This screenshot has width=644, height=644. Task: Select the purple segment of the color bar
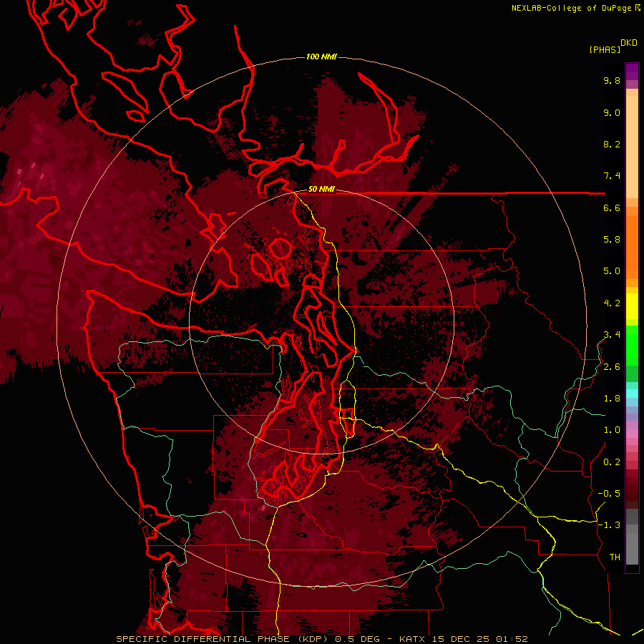[632, 72]
